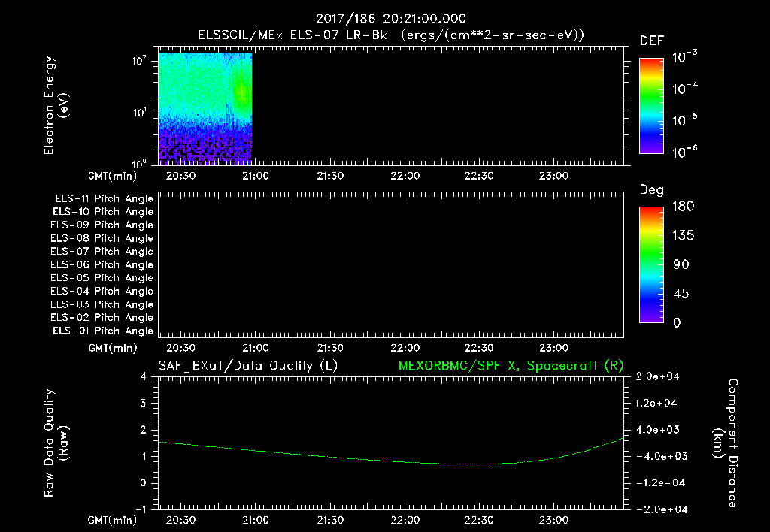Click the 21:00 tick on top panel
The height and width of the screenshot is (532, 770).
(x=256, y=176)
